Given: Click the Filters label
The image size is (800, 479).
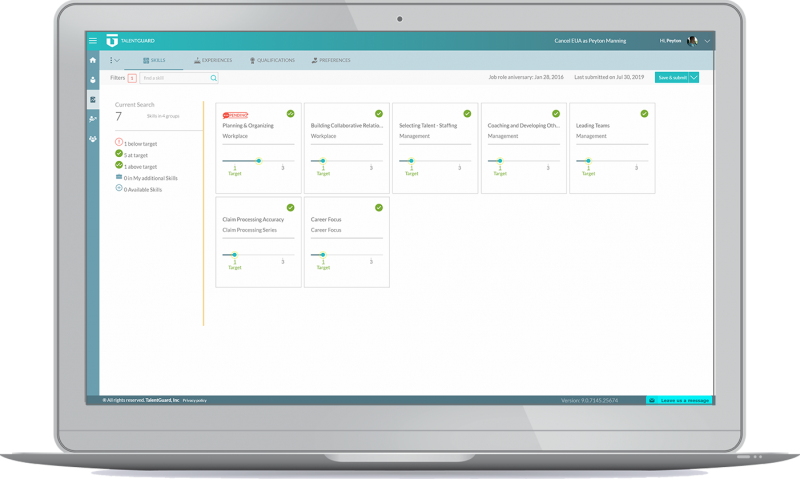Looking at the screenshot, I should pyautogui.click(x=117, y=78).
